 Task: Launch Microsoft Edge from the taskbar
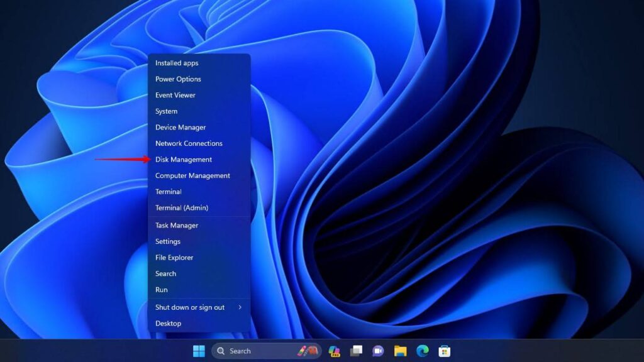point(422,351)
